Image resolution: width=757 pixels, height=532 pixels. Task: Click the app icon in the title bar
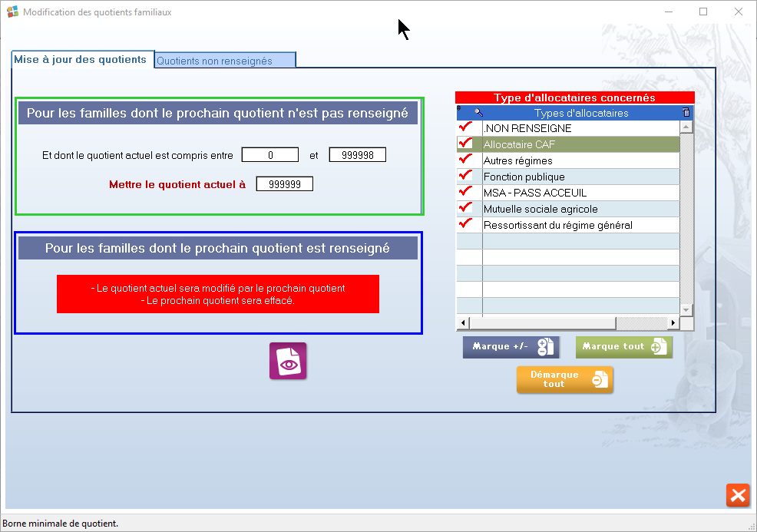point(12,12)
